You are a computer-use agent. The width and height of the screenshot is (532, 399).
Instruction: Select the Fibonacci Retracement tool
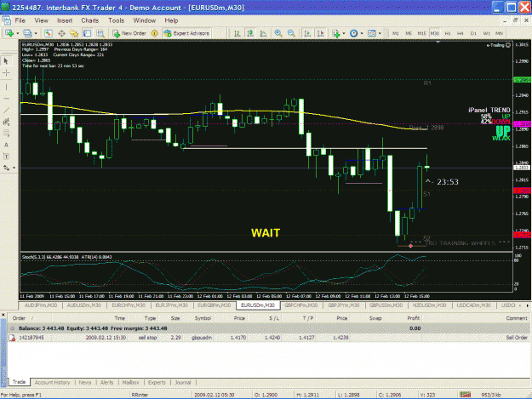coord(6,134)
